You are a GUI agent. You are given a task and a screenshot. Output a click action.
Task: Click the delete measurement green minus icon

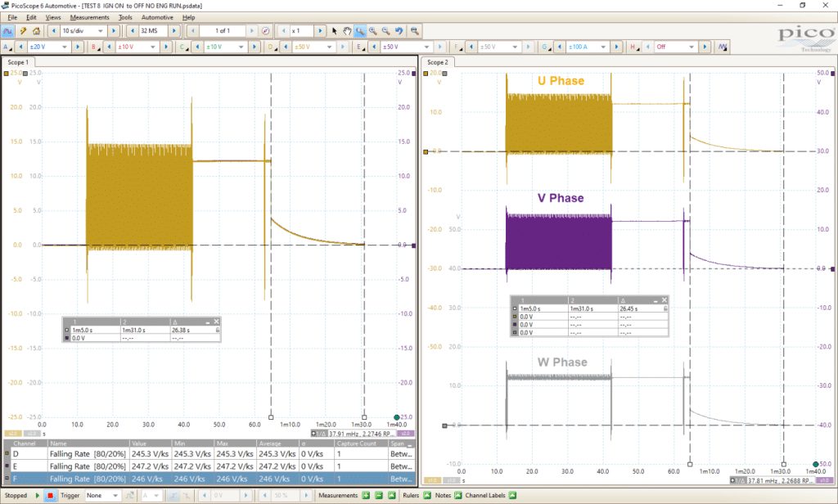coord(379,496)
